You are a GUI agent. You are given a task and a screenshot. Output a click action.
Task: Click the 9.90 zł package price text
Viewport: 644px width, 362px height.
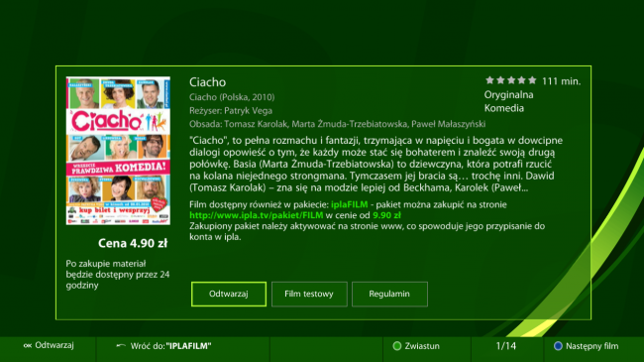(386, 215)
